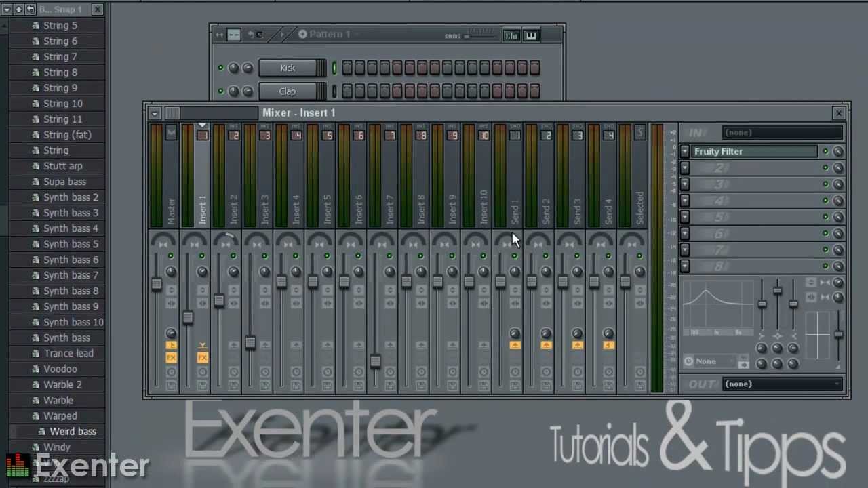Viewport: 868px width, 488px height.
Task: Toggle the Fruity Filter slot enable LED
Action: pos(825,152)
